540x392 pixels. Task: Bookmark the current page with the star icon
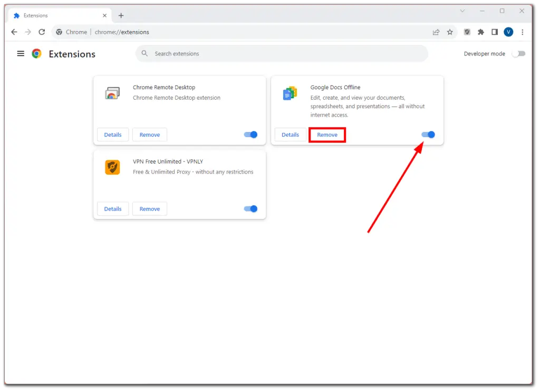(x=450, y=32)
